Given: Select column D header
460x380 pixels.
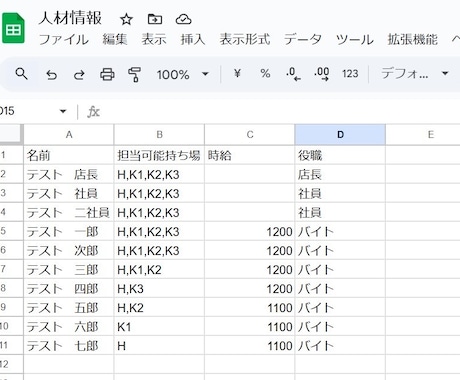Looking at the screenshot, I should pyautogui.click(x=340, y=135).
